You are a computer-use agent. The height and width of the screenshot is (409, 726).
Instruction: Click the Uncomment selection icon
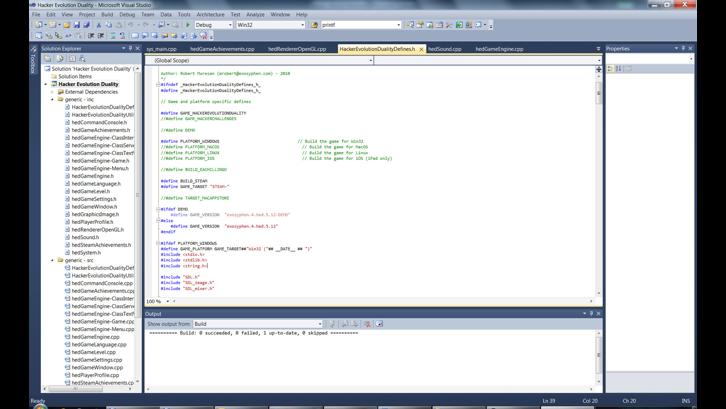[122, 36]
